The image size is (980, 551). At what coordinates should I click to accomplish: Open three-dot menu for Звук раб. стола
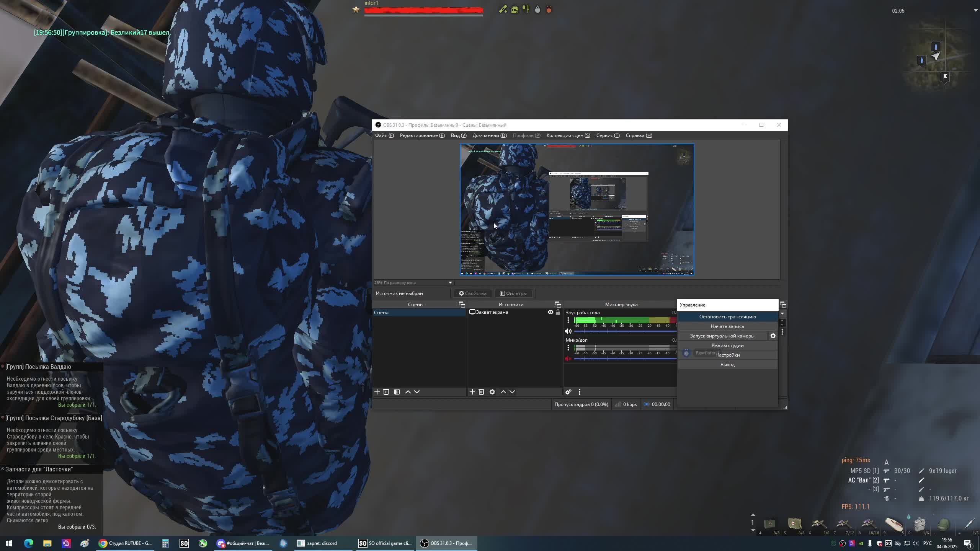coord(568,320)
